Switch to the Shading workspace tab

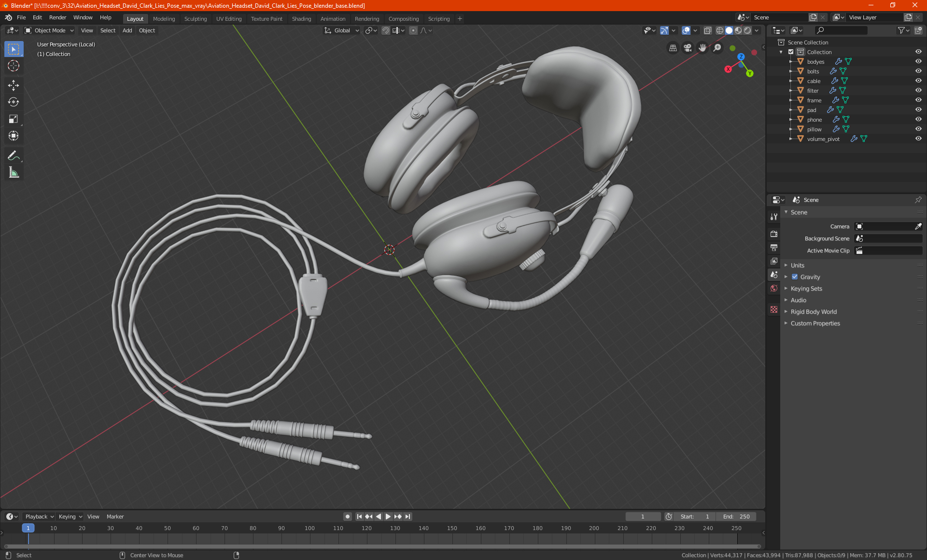click(301, 19)
